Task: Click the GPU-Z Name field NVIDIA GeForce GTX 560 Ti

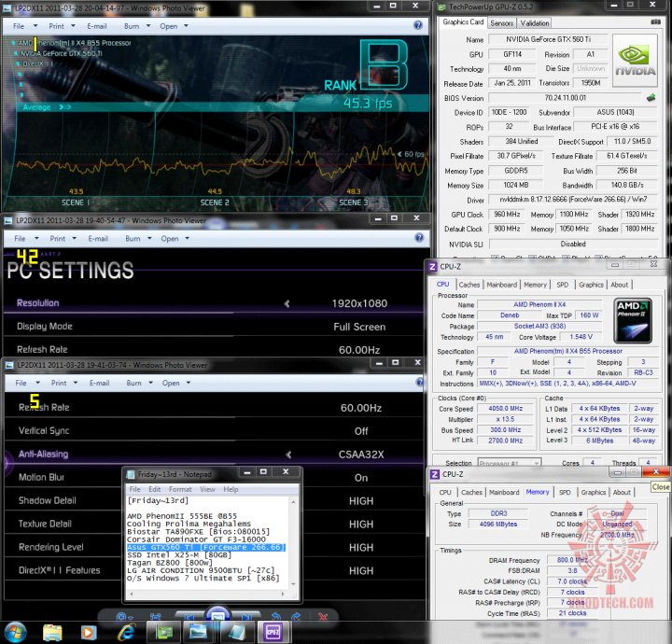Action: pos(548,39)
